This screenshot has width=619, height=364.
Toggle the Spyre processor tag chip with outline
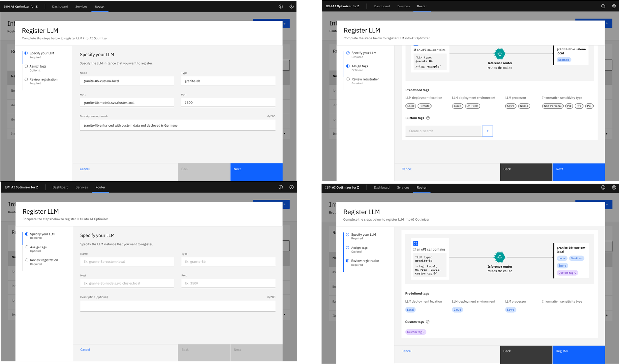511,106
